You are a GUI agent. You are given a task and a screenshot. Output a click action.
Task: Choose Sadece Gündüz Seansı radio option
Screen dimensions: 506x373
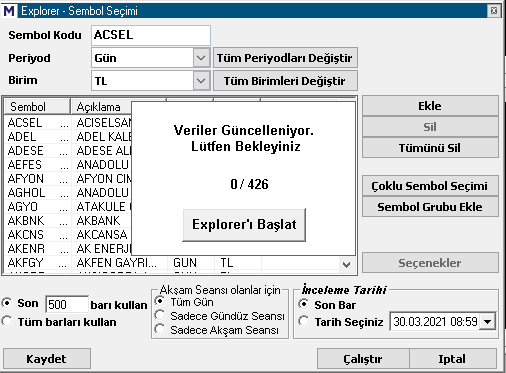(x=160, y=315)
